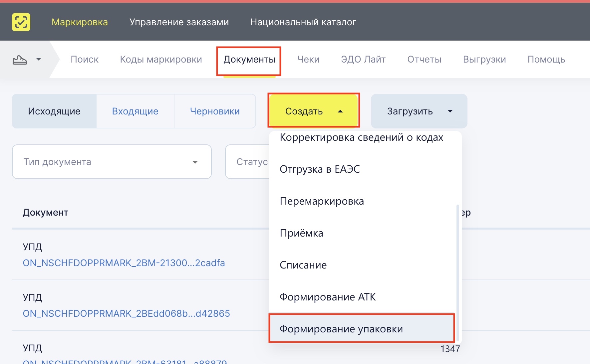Viewport: 590px width, 364px height.
Task: Choose Корректировка сведений о кодах
Action: tap(362, 137)
